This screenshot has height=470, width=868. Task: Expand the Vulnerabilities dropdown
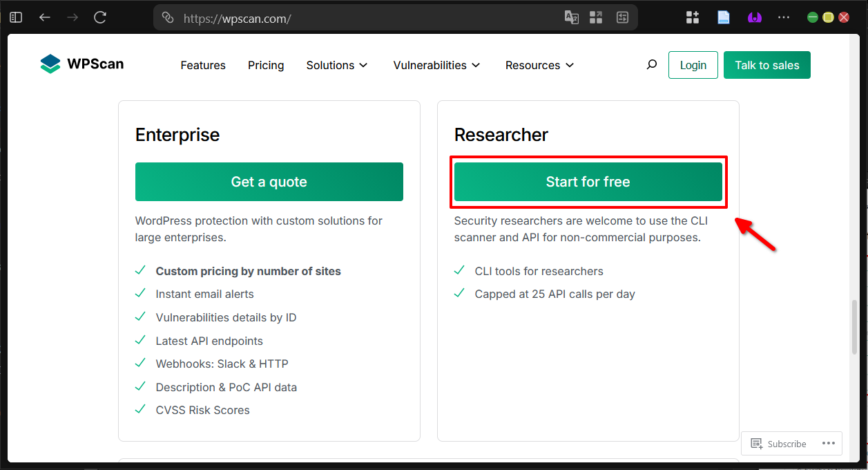436,65
